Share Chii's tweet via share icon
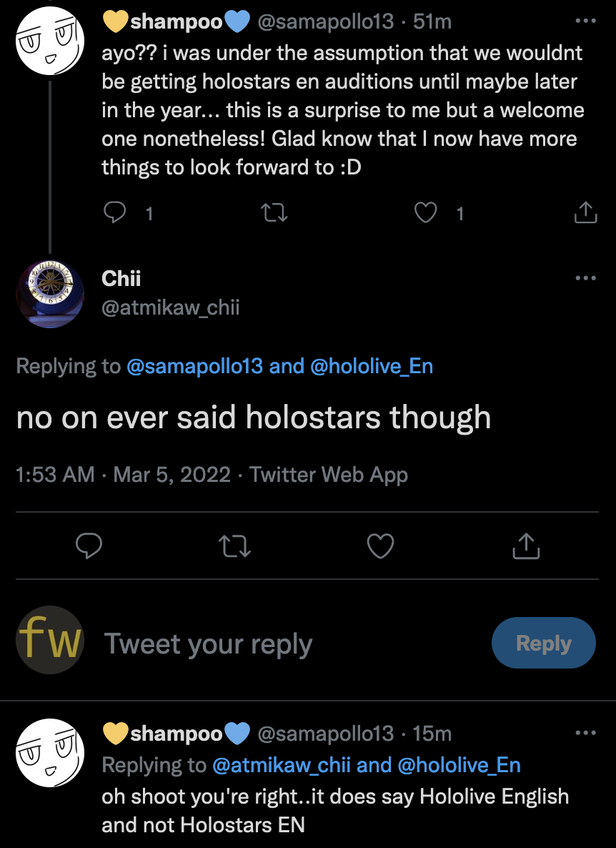The image size is (616, 848). coord(526,546)
